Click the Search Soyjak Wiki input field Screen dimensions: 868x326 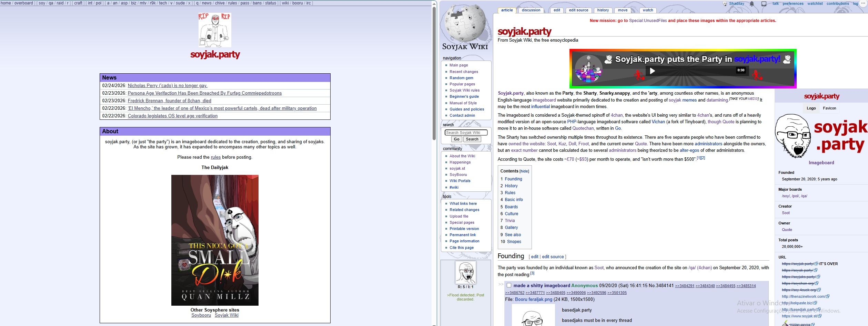pos(466,133)
